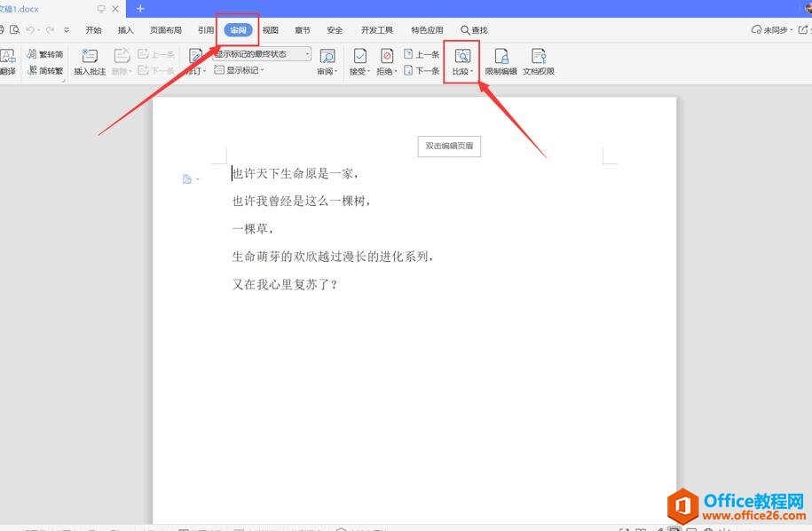Go to 上一条 previous change
Screen dimensions: 812x531
pos(422,54)
